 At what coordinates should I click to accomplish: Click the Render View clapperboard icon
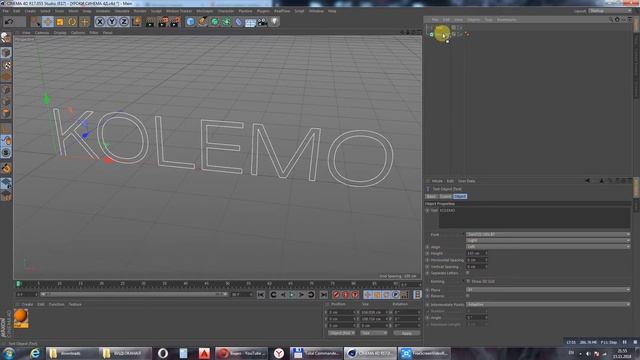coord(150,22)
